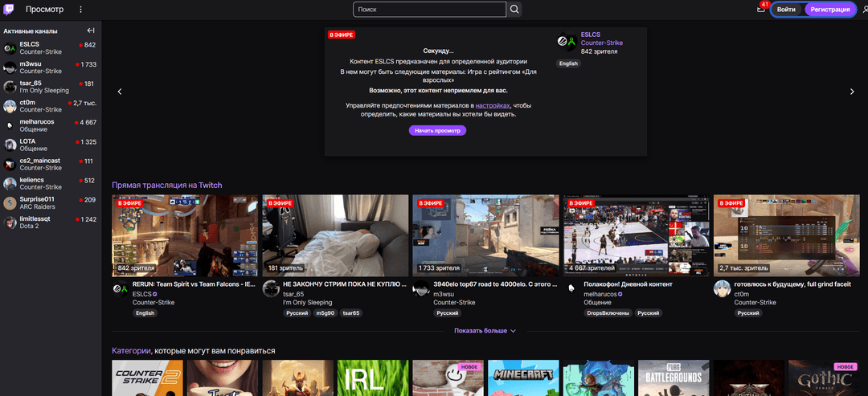Click Общение category under melharucos card
The height and width of the screenshot is (396, 868).
click(x=597, y=303)
